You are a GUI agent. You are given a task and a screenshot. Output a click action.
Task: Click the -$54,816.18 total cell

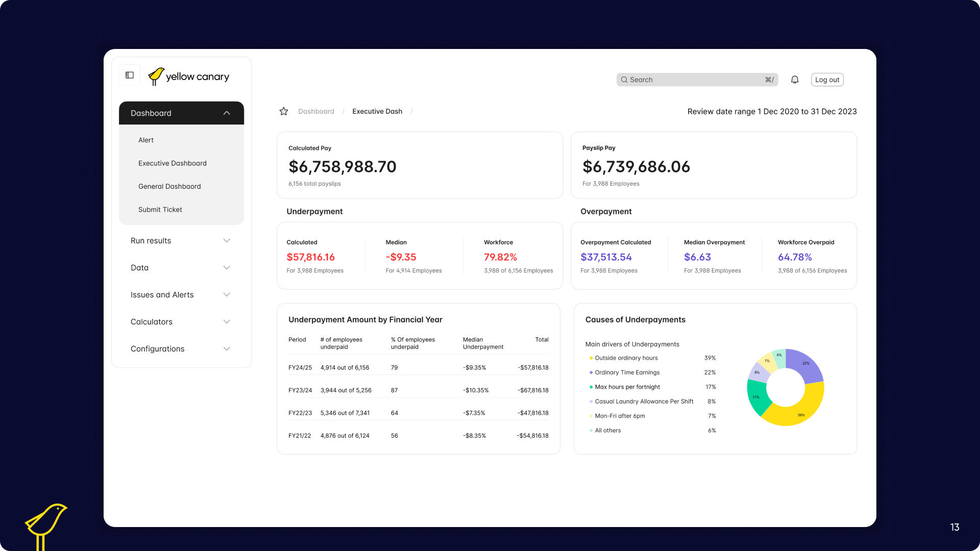532,436
